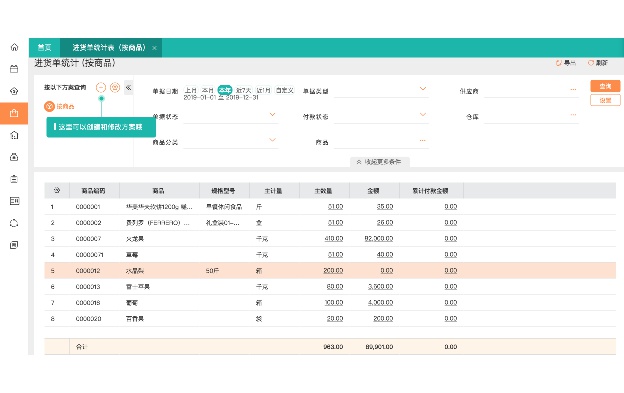The height and width of the screenshot is (393, 624).
Task: Choose the 自定义 custom date option
Action: [285, 90]
